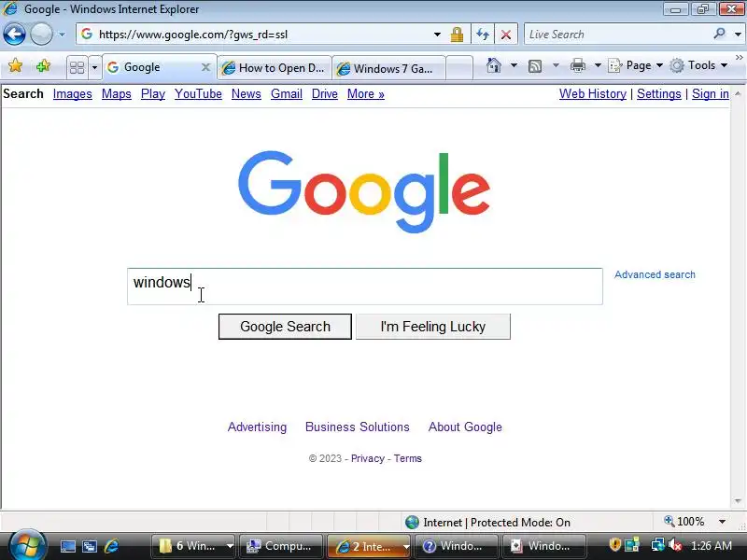
Task: Open the 6 Win... taskbar group
Action: pos(193,546)
